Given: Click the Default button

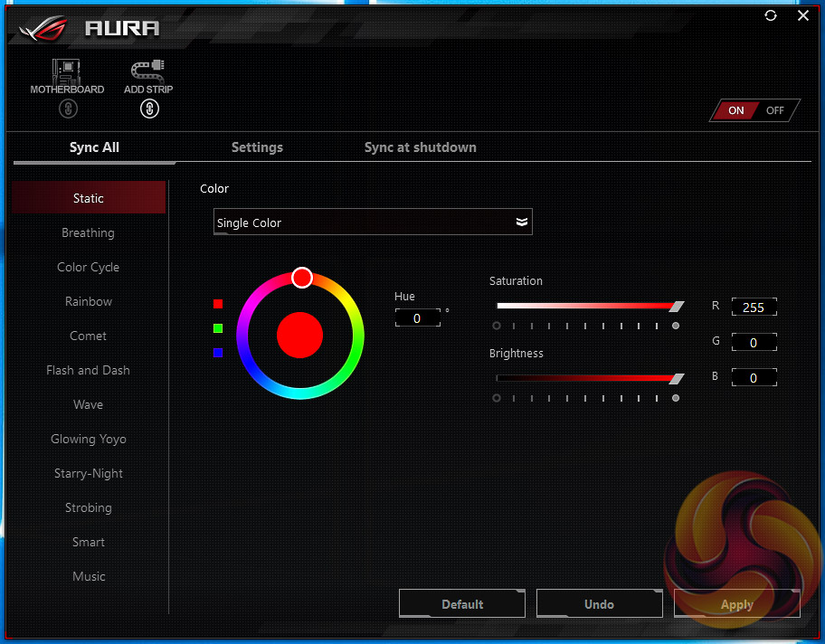Looking at the screenshot, I should point(462,604).
